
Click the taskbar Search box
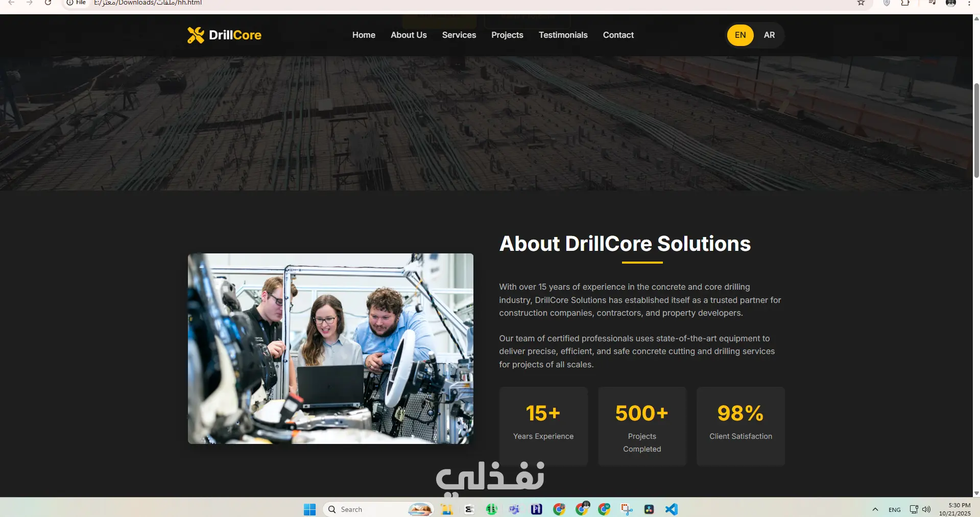point(378,509)
